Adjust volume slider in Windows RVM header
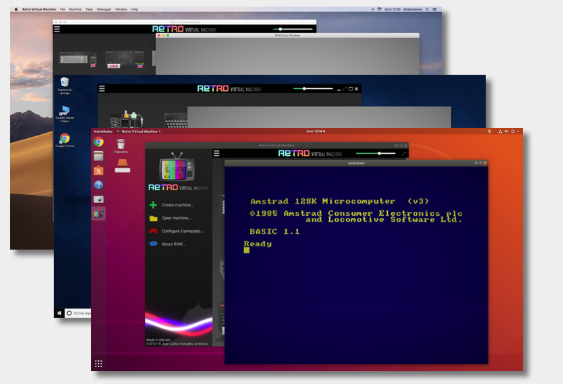 coord(313,88)
